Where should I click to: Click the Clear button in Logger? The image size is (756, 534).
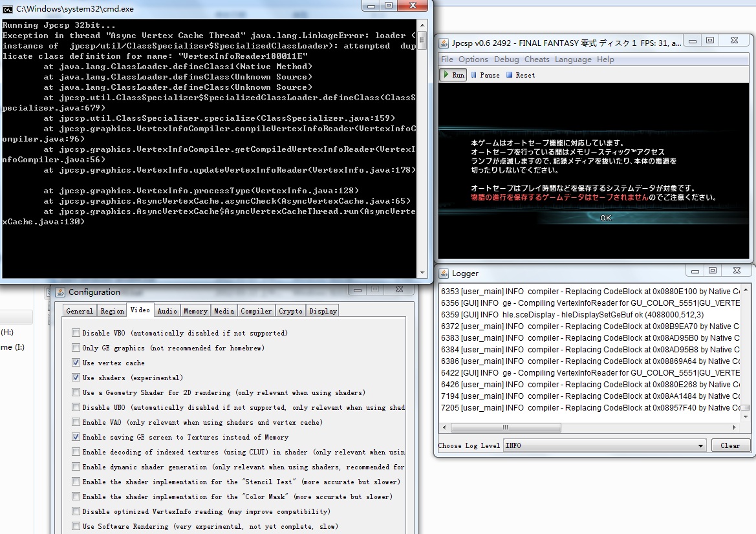[730, 446]
